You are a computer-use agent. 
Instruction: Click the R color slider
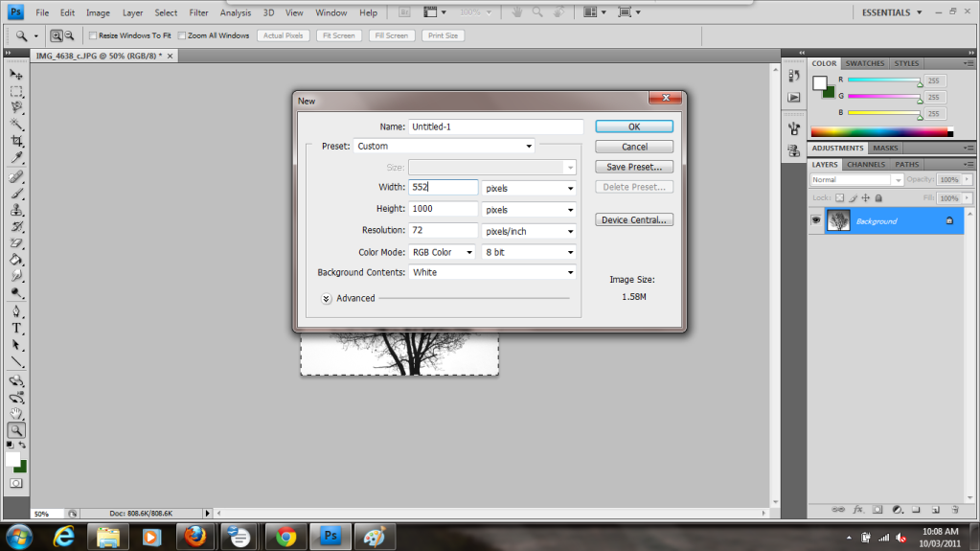tap(884, 80)
